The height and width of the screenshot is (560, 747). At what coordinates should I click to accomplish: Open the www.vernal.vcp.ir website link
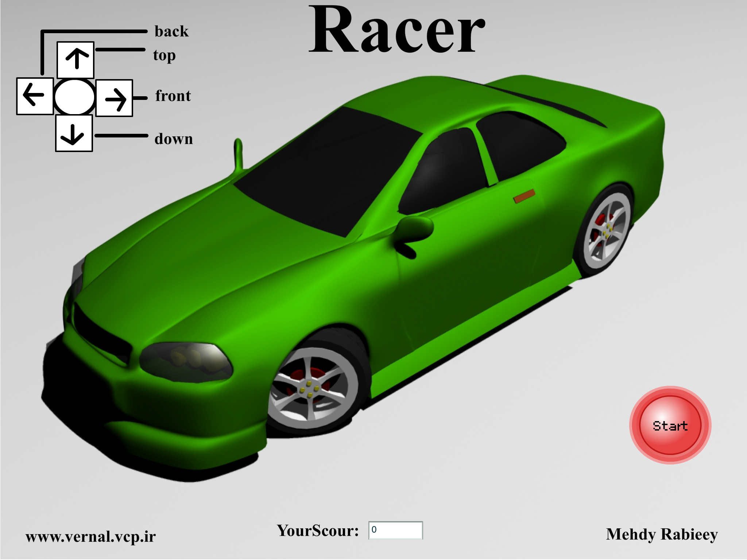90,537
